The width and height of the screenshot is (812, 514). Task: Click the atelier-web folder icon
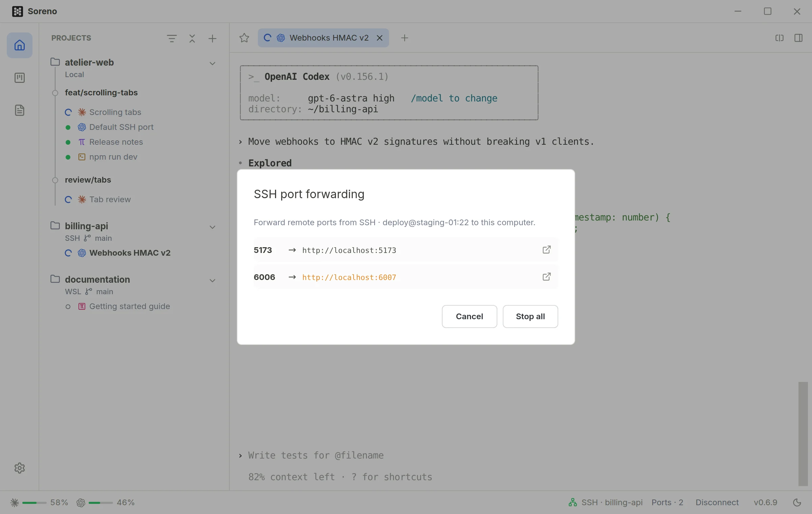tap(55, 62)
